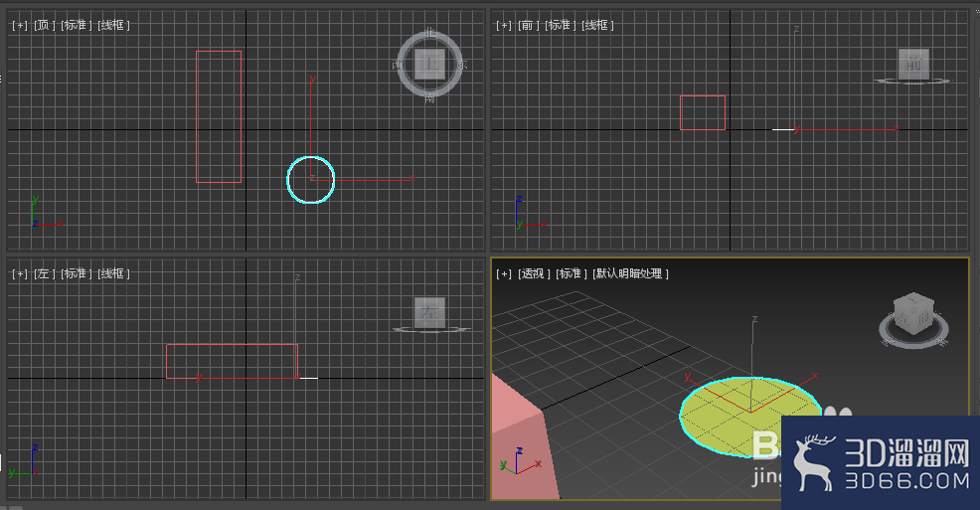Viewport: 980px width, 510px height.
Task: Open the [前] view menu
Action: [529, 25]
